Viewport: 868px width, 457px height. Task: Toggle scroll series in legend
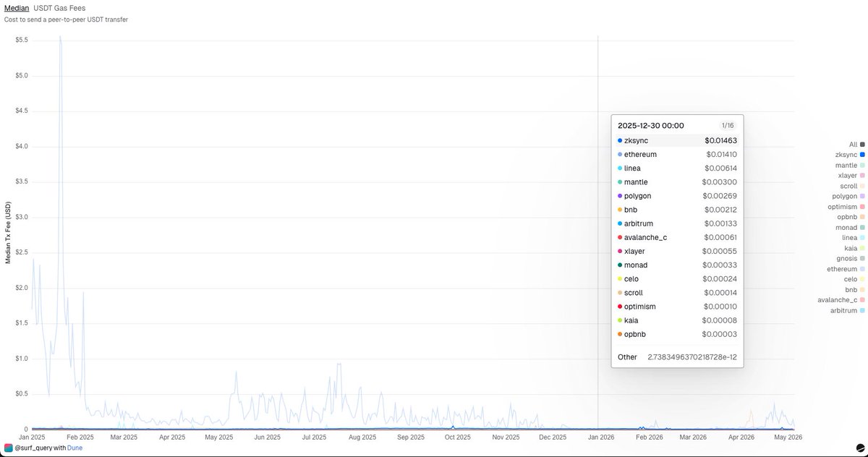click(x=852, y=186)
